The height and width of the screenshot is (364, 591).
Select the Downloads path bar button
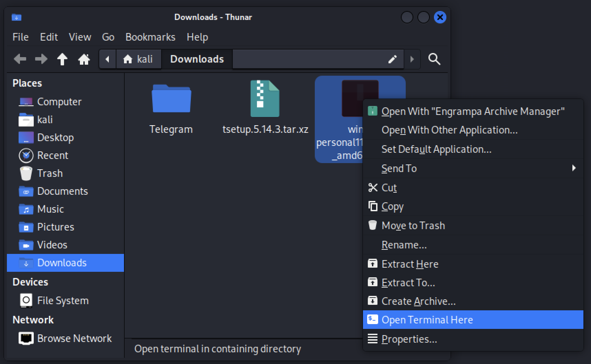197,59
